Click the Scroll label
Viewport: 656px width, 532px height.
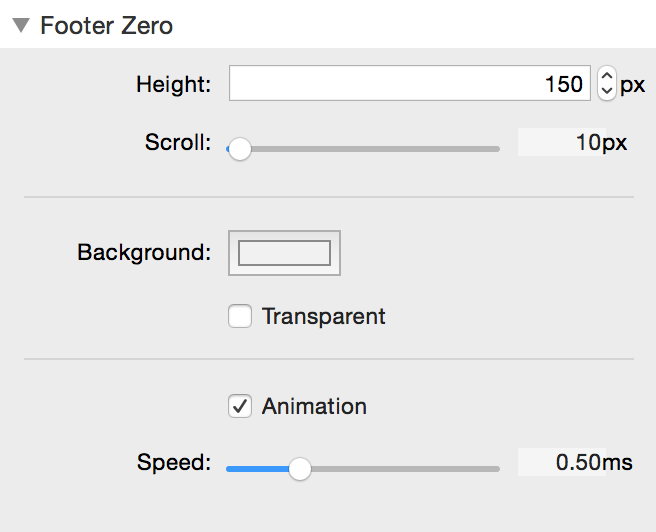point(178,142)
